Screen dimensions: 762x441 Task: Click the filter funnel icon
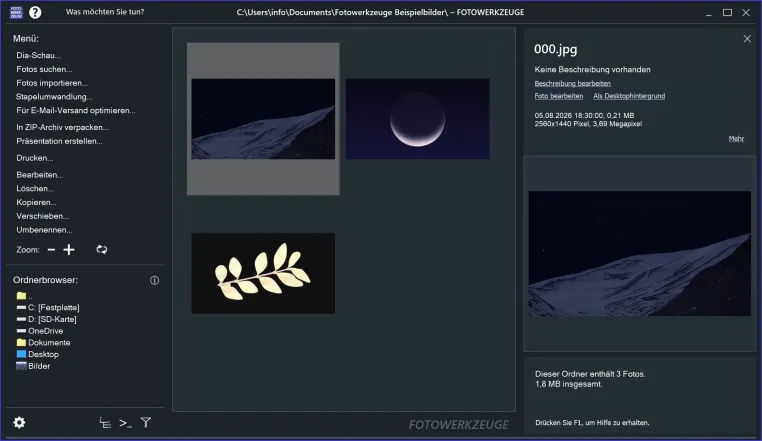146,423
